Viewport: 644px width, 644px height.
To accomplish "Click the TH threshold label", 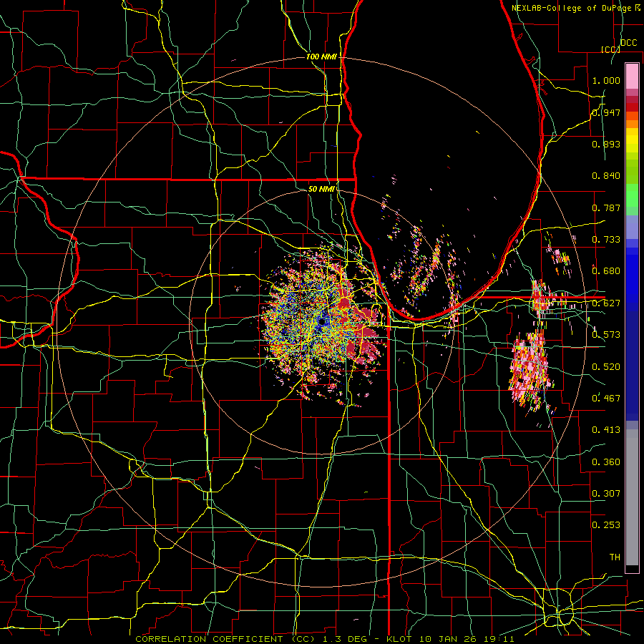I will (x=615, y=557).
